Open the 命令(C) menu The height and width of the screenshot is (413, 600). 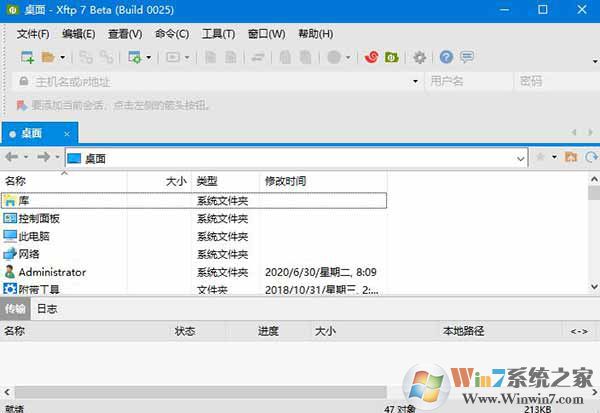click(x=172, y=34)
